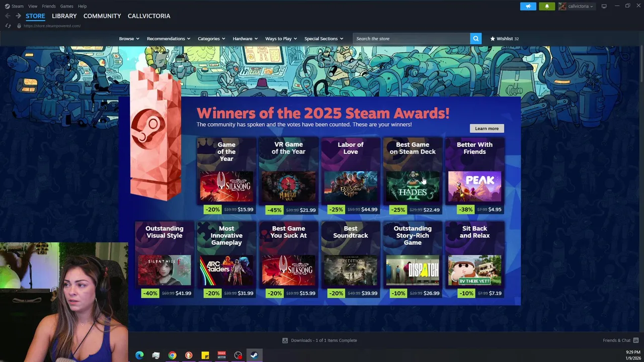Open Best Game on Steam Deck Hades card
Viewport: 644px width, 362px height.
tap(413, 176)
